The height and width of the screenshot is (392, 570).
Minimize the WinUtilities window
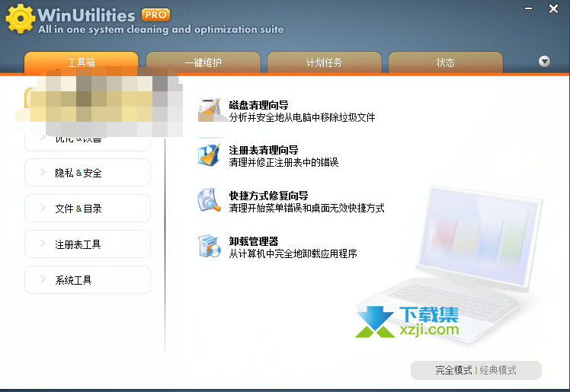tap(529, 8)
